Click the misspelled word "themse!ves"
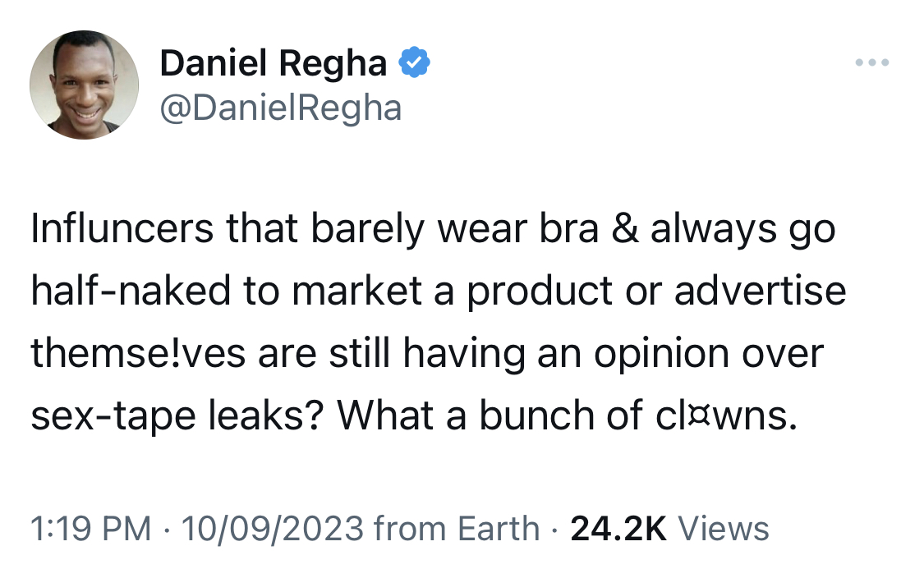Screen dimensions: 924x569 pos(138,353)
